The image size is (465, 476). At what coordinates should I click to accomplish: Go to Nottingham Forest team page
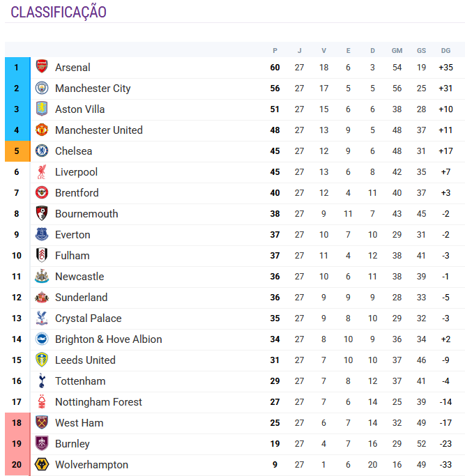tap(98, 402)
